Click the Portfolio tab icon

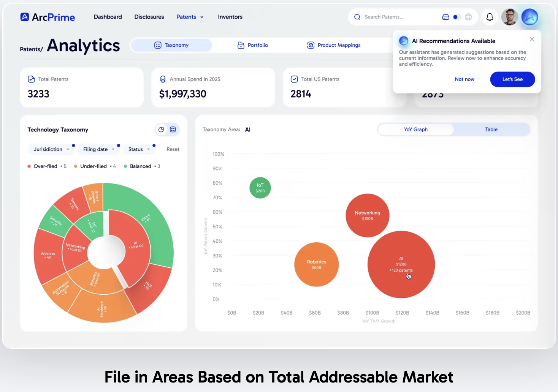click(241, 45)
